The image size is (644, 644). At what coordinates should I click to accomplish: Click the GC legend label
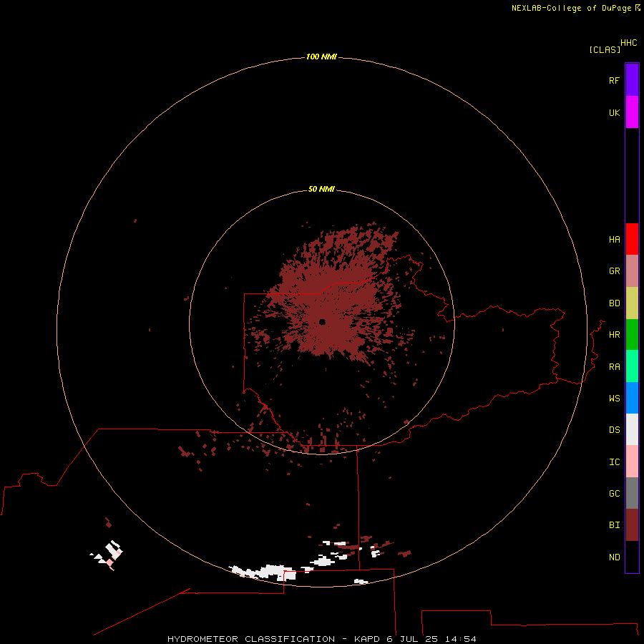pos(614,494)
